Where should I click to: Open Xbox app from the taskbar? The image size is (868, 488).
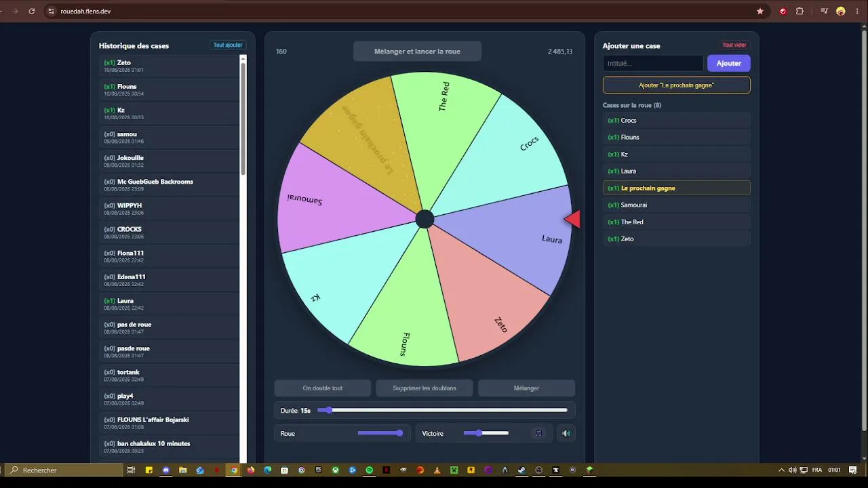tap(336, 470)
